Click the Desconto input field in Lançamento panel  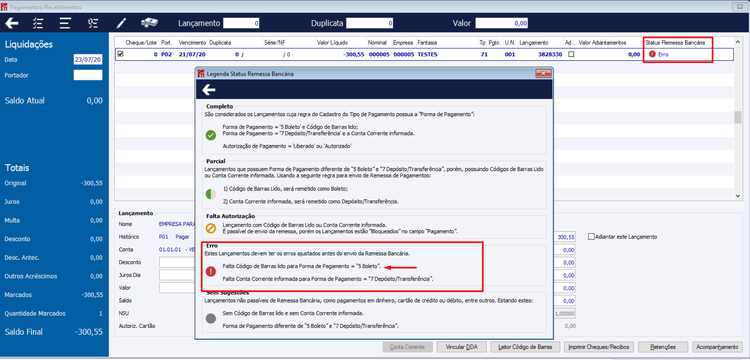coord(177,262)
